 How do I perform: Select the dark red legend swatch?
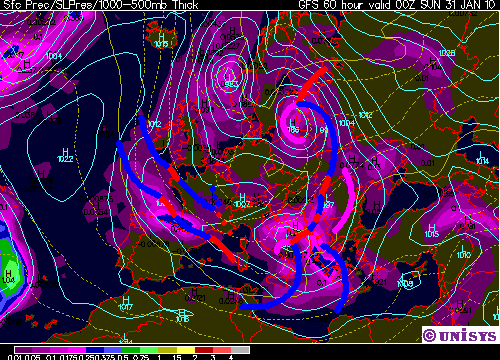click(x=204, y=350)
